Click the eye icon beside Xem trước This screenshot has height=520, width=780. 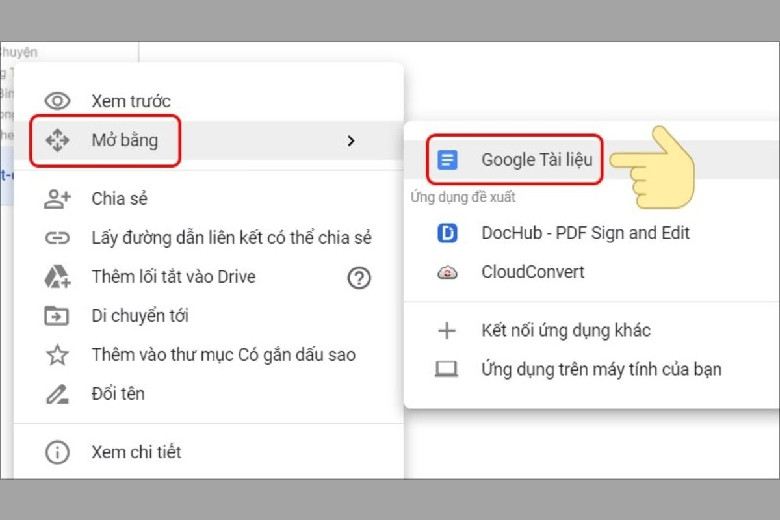[x=57, y=101]
